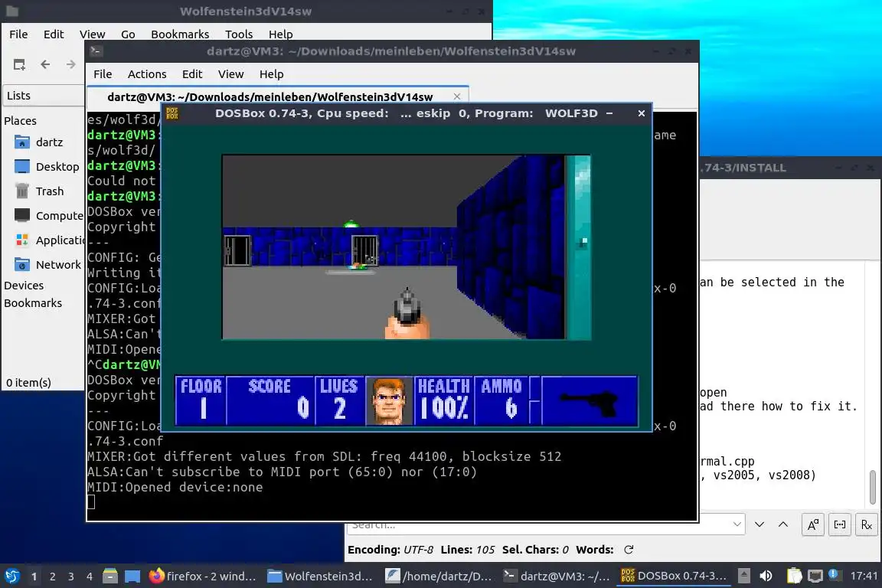882x588 pixels.
Task: Collapse the Places section in sidebar
Action: click(x=20, y=120)
